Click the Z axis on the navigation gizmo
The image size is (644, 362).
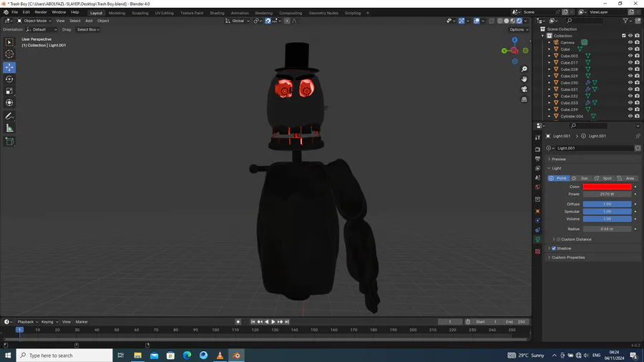(514, 40)
